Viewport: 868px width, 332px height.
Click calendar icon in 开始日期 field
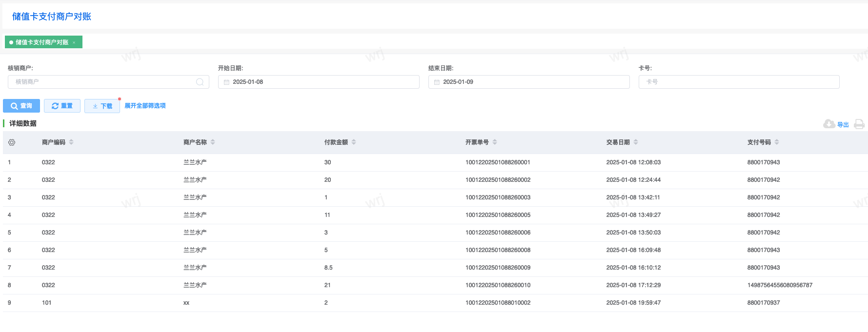click(x=226, y=82)
